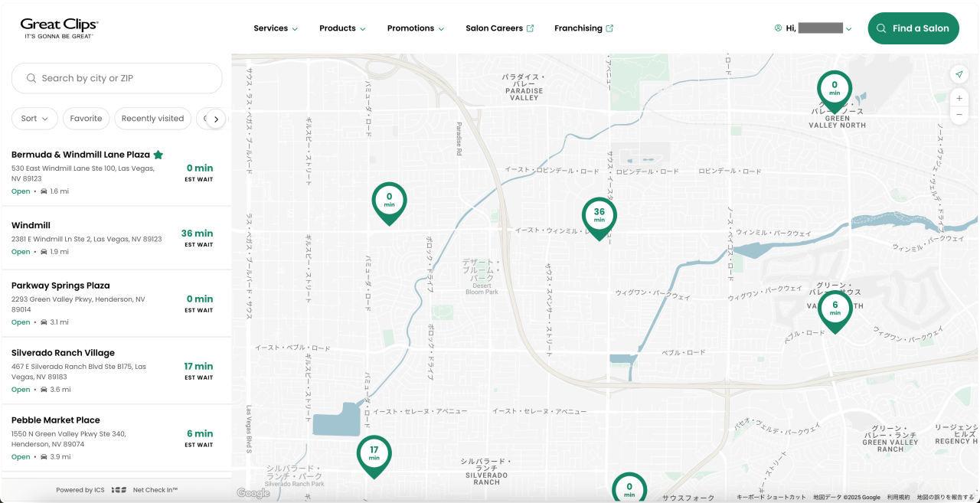
Task: Select the Windmill salon listing
Action: [x=116, y=237]
